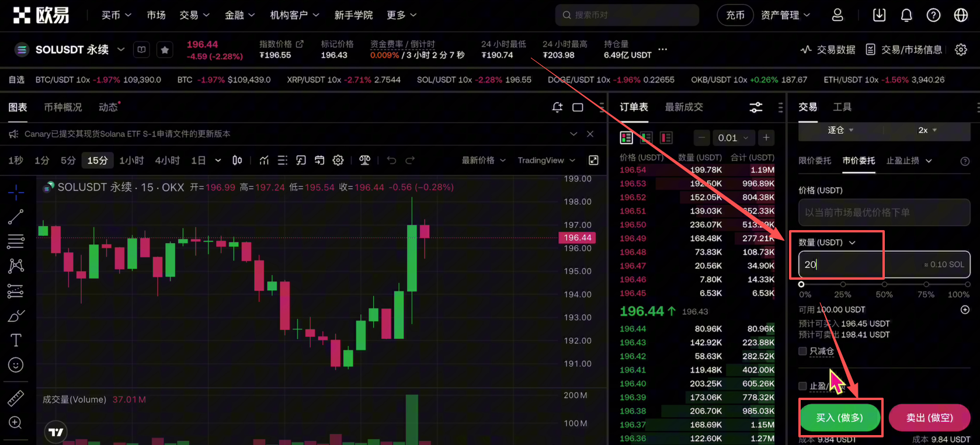This screenshot has width=980, height=445.
Task: Select the trend line drawing tool
Action: click(x=16, y=217)
